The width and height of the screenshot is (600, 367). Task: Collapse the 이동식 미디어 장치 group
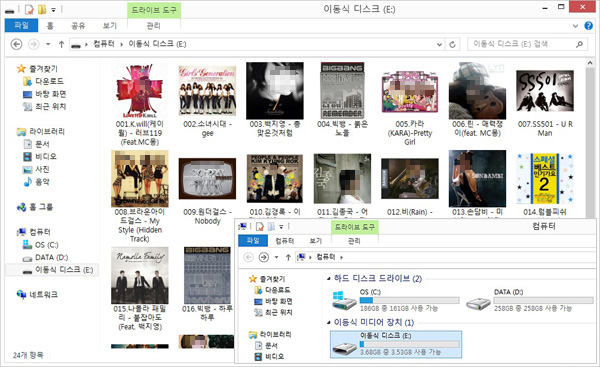point(329,323)
